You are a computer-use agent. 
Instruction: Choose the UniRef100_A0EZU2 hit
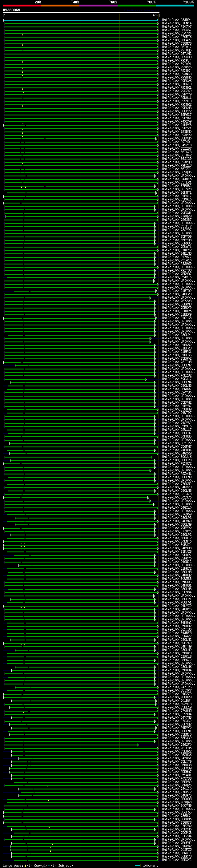(176, 375)
